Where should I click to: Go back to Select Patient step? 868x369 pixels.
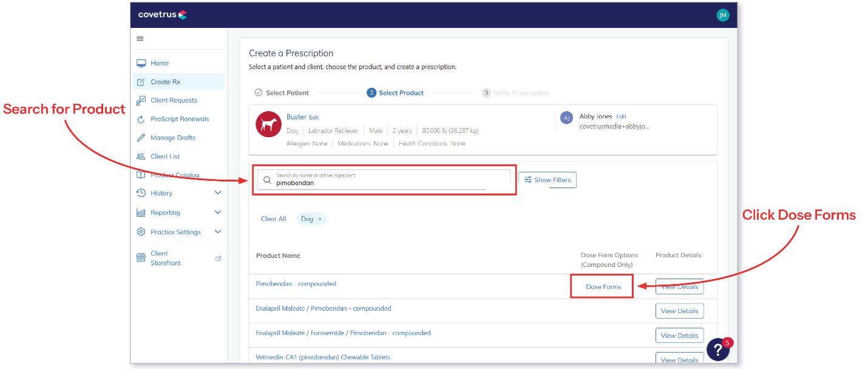(x=287, y=93)
